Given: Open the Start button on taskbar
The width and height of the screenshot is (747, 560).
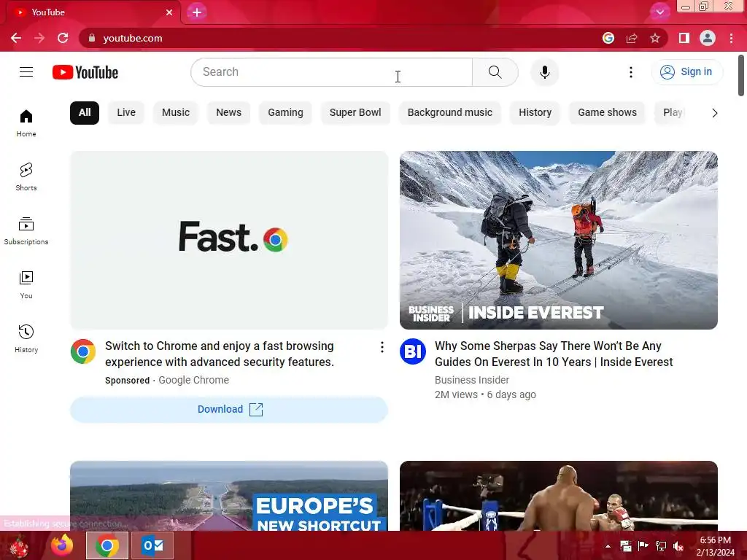Looking at the screenshot, I should (19, 546).
